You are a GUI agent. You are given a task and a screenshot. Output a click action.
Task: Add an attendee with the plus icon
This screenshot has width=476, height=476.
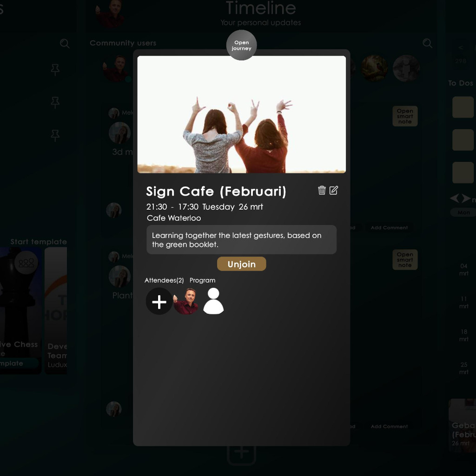[159, 302]
